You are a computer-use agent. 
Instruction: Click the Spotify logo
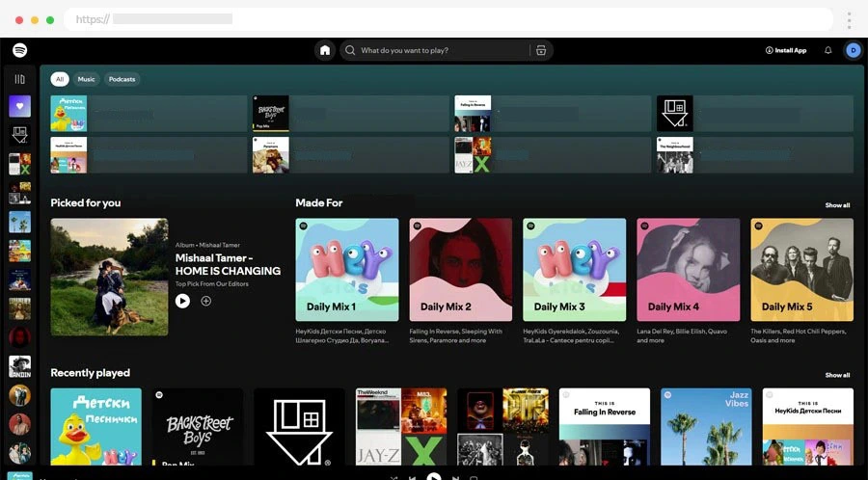[x=19, y=50]
